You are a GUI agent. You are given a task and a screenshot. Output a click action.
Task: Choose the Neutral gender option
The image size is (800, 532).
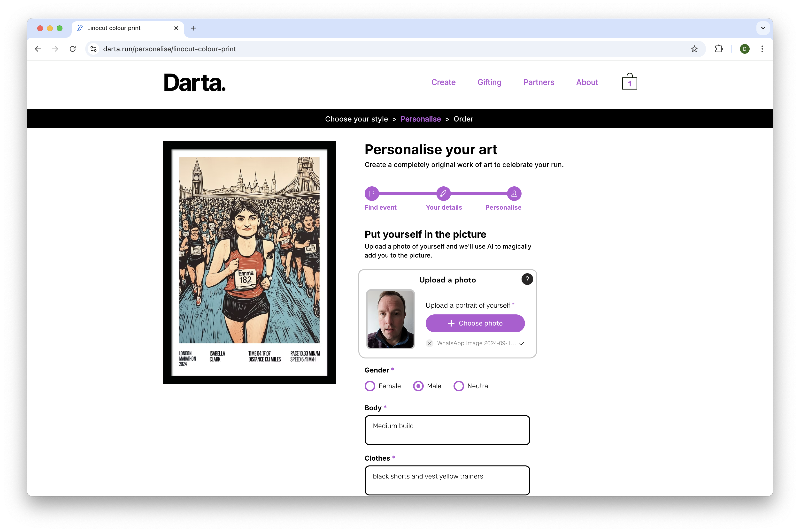coord(459,386)
